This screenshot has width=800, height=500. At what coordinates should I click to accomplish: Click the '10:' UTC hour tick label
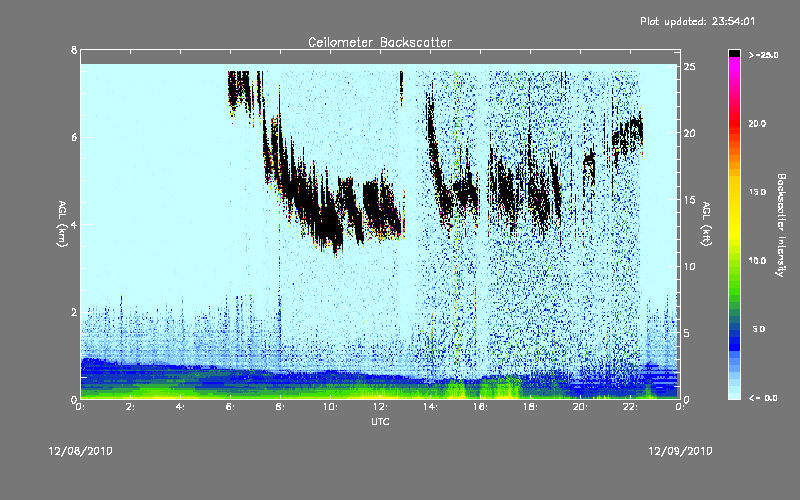tap(330, 407)
